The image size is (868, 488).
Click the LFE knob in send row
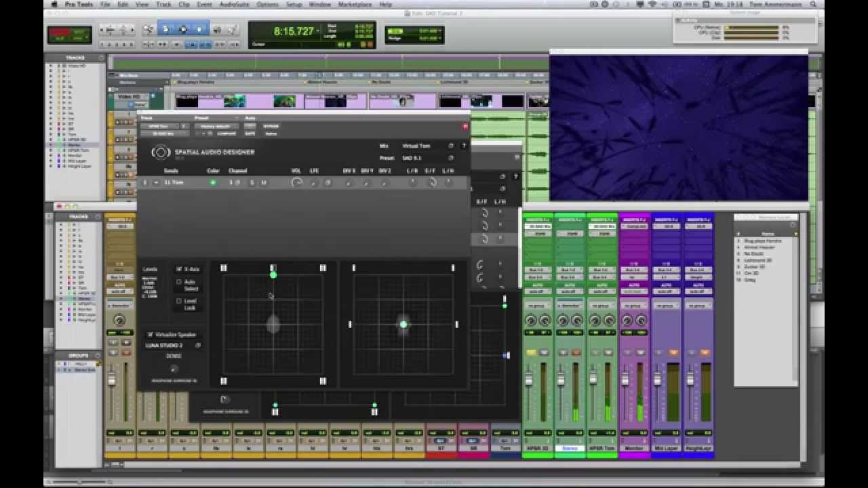tap(314, 182)
